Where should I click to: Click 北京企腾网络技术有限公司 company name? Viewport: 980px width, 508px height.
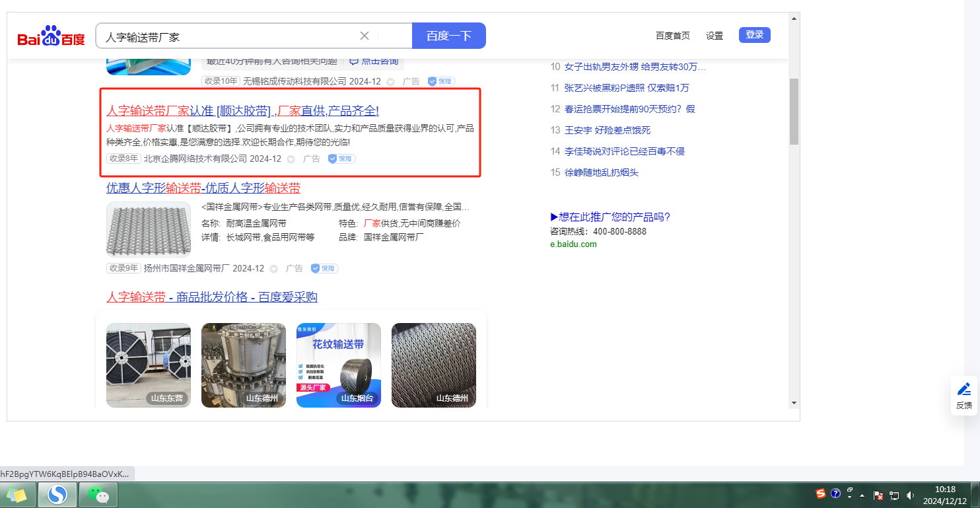(195, 159)
